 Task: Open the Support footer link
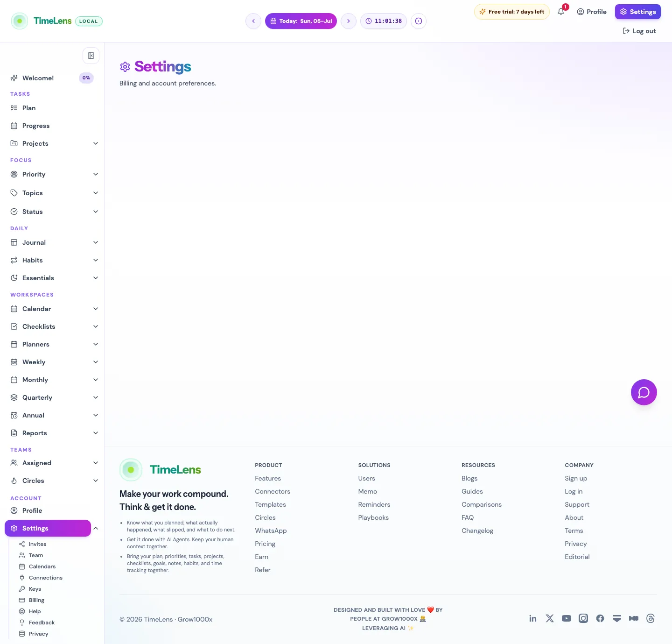[x=577, y=504]
